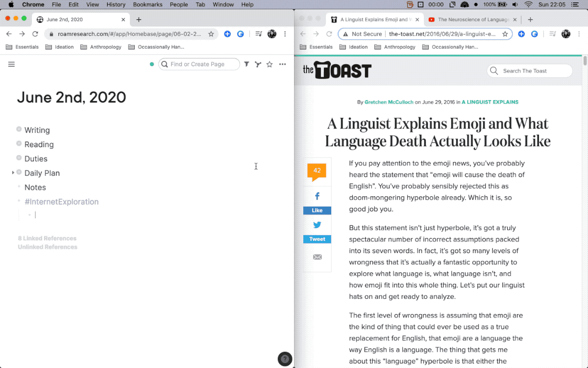Image resolution: width=588 pixels, height=368 pixels.
Task: Go back in the Roam browser window
Action: tap(9, 34)
